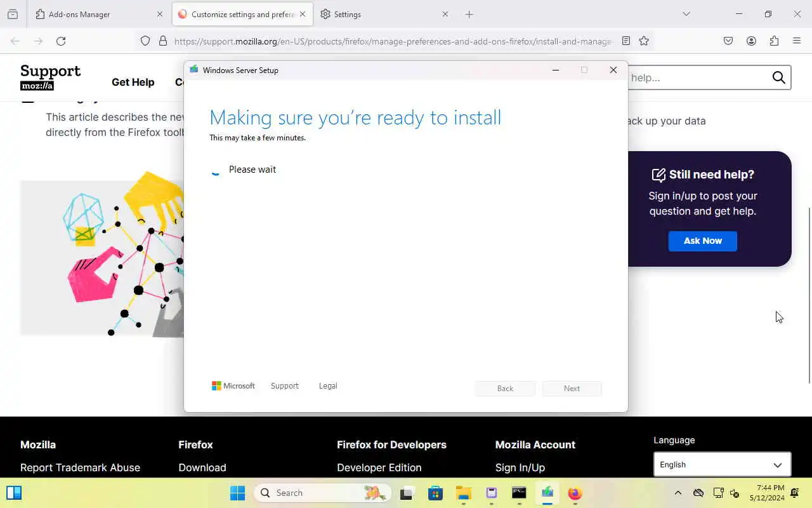Click the support search magnifier icon
The image size is (812, 508).
[x=779, y=77]
